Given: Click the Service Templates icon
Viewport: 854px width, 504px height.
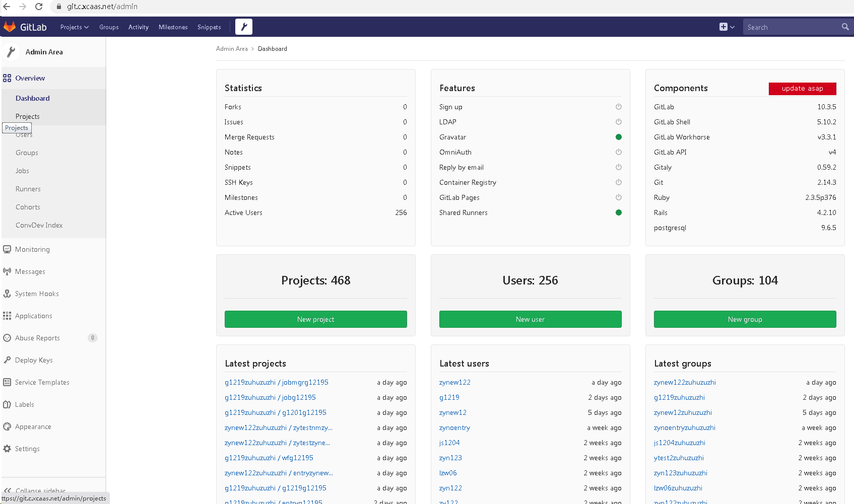Looking at the screenshot, I should (7, 382).
